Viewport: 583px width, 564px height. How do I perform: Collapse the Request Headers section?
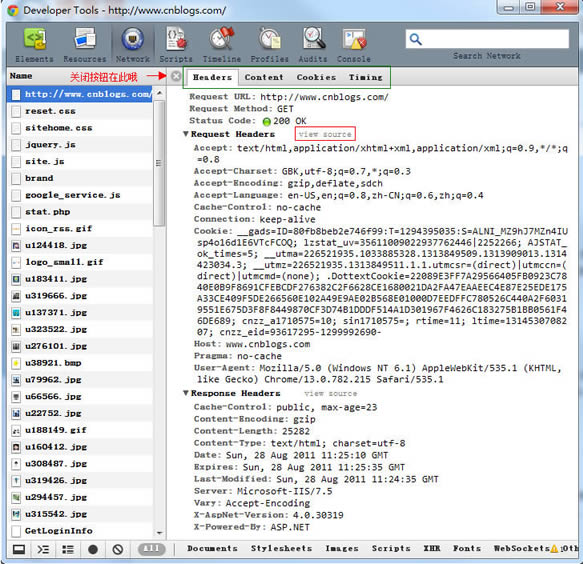click(186, 134)
